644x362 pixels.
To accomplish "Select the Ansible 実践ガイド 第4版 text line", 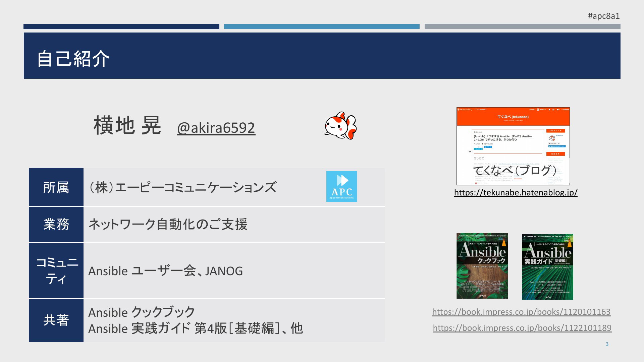I will [x=195, y=328].
